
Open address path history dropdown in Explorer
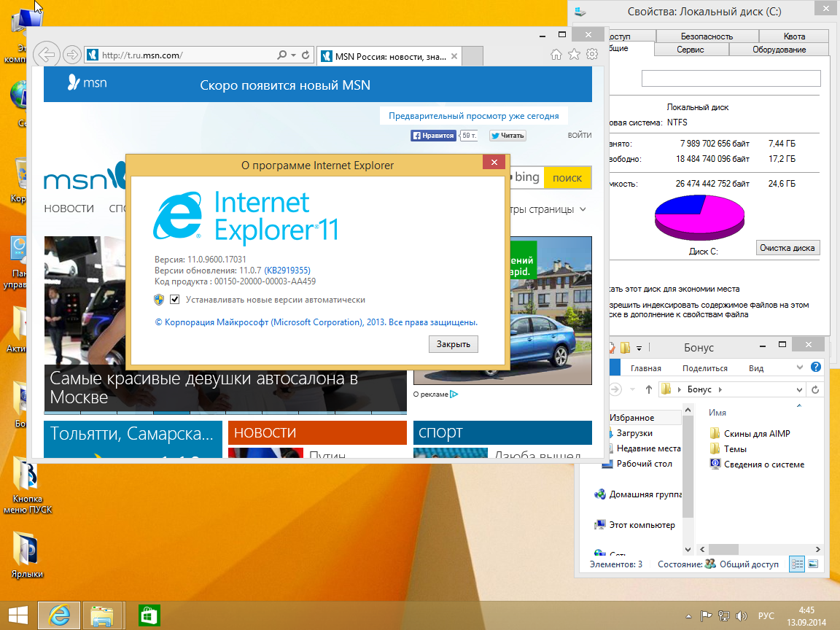pos(798,389)
